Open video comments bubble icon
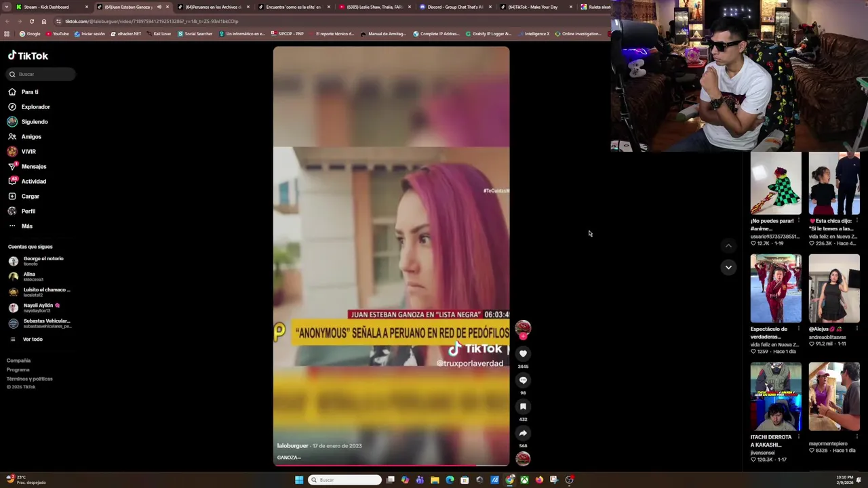This screenshot has height=488, width=868. (x=523, y=380)
